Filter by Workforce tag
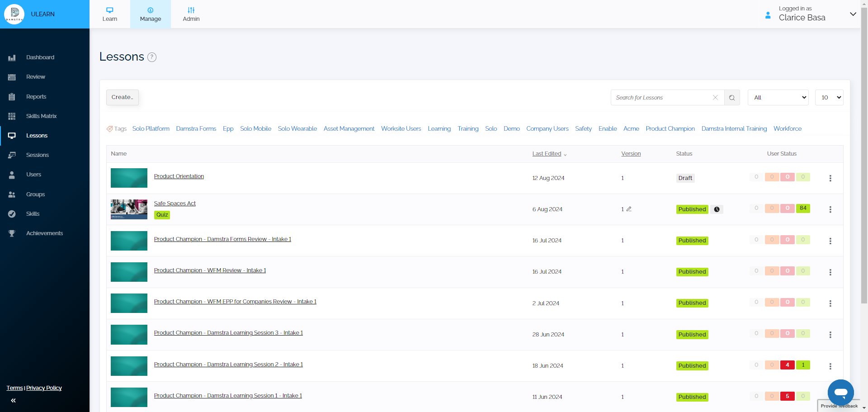This screenshot has width=868, height=412. pyautogui.click(x=788, y=129)
